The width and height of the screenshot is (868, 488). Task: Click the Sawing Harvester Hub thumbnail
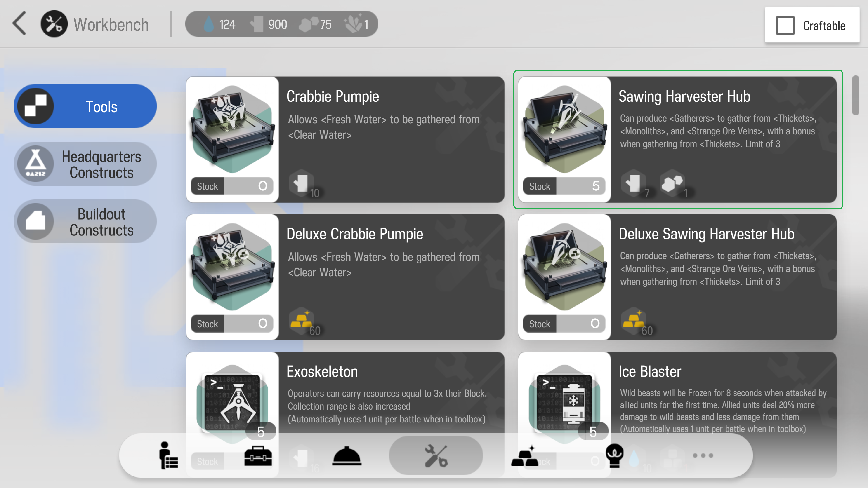coord(564,139)
